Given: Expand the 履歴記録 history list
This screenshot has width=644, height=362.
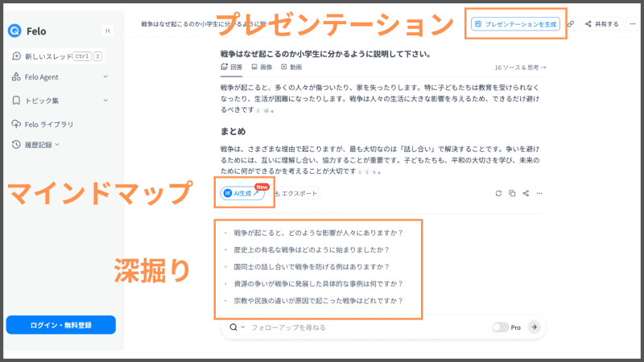Looking at the screenshot, I should click(x=57, y=145).
